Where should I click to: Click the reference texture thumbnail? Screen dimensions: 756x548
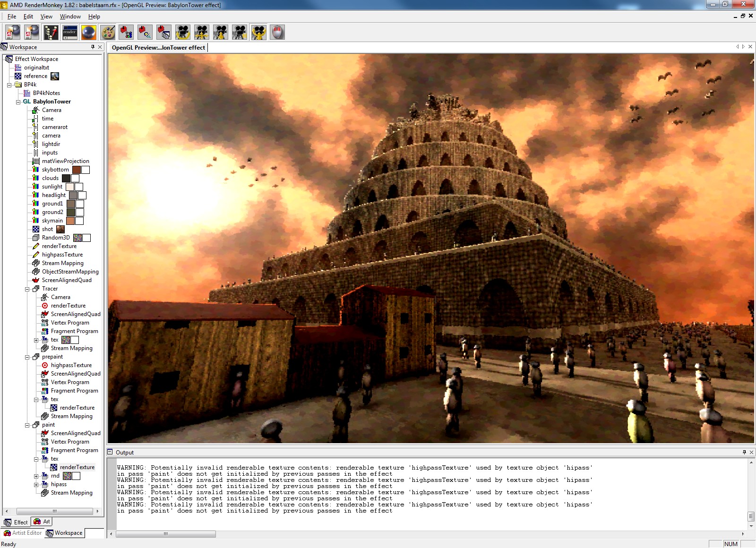[55, 76]
